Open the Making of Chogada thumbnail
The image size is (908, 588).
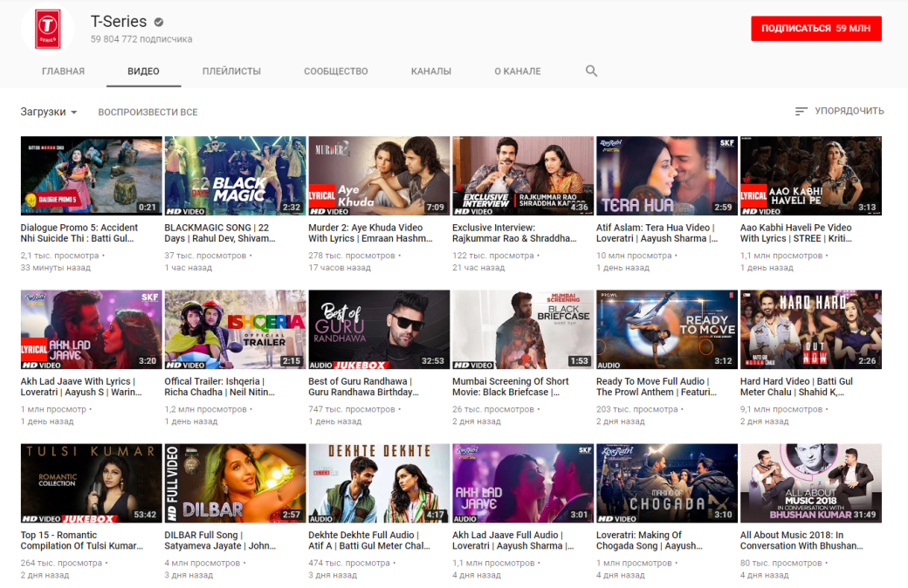(x=666, y=483)
